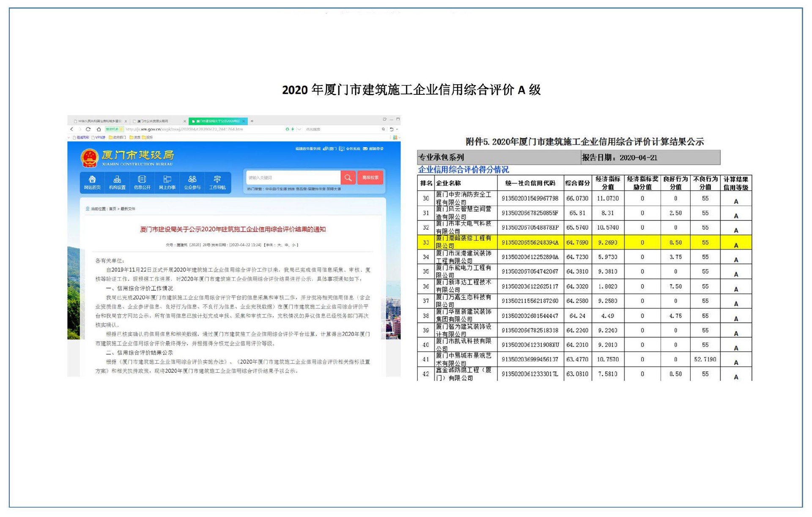Click the browser undo arrow icon
The width and height of the screenshot is (812, 517).
pos(392,129)
